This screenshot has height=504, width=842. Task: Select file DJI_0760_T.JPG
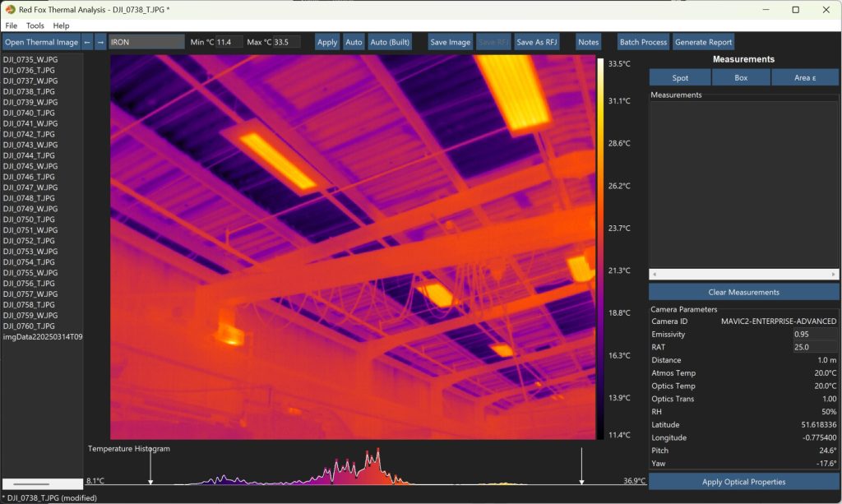point(29,326)
